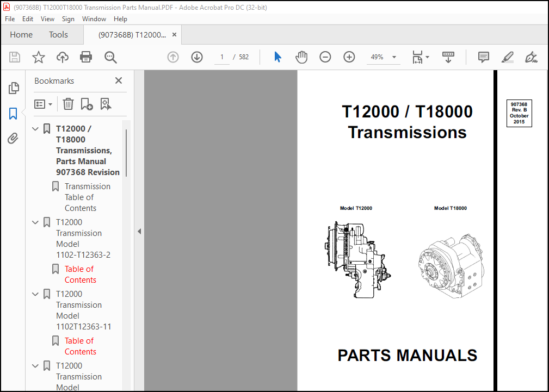
Task: Open the Find text magnifier tool
Action: click(x=110, y=57)
